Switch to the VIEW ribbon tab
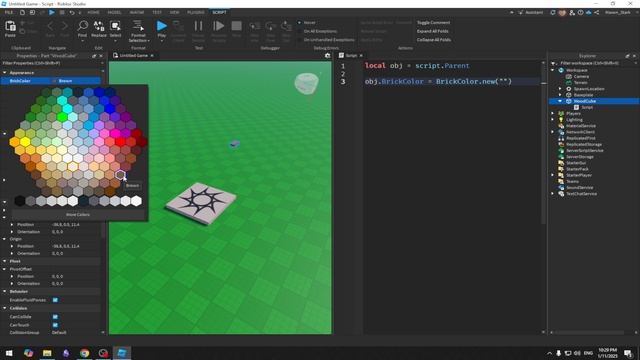Viewport: 640px width, 360px height. pos(175,13)
